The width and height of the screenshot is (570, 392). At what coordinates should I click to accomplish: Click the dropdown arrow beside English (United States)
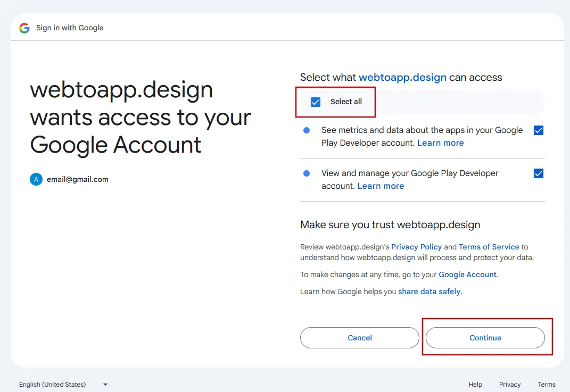click(105, 384)
